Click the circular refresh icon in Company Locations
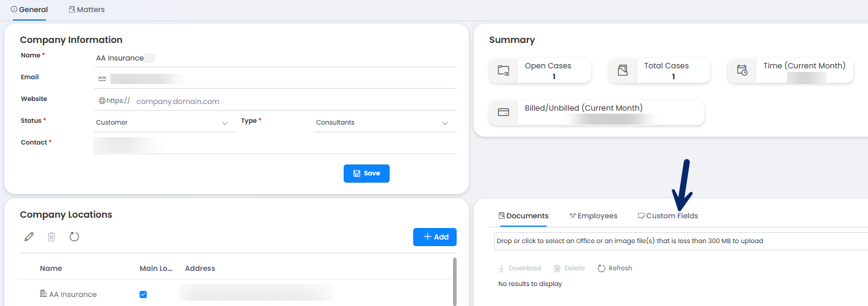This screenshot has width=868, height=306. point(74,237)
